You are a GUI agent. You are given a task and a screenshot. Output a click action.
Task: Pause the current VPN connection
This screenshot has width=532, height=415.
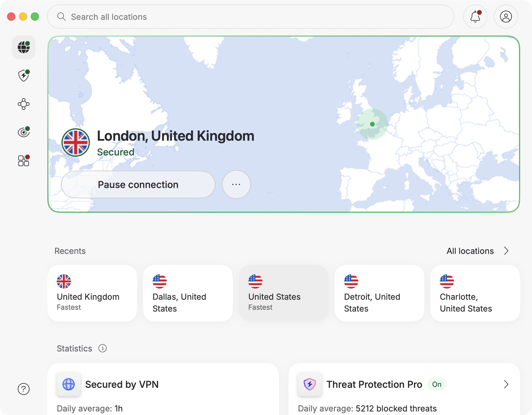pos(138,184)
